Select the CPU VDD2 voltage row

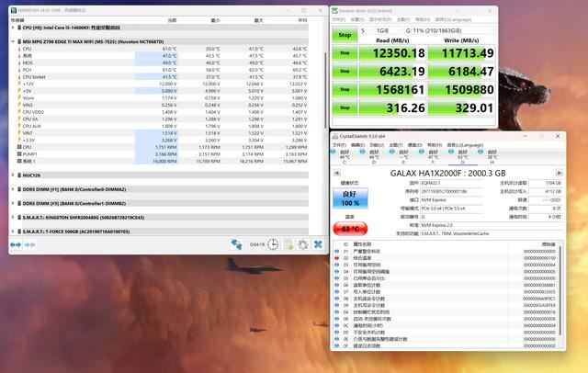pyautogui.click(x=163, y=112)
